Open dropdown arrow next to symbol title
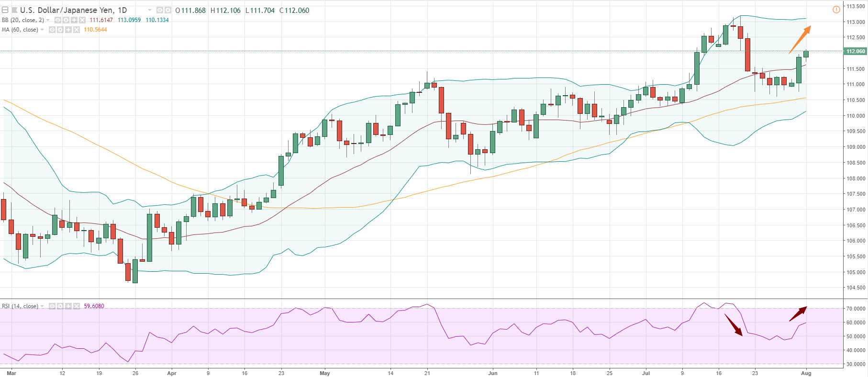Image resolution: width=868 pixels, height=377 pixels. click(149, 10)
